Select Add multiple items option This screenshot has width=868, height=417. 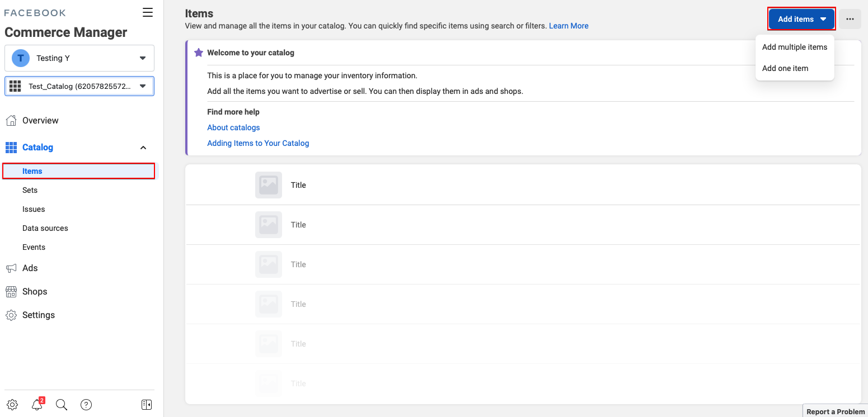pyautogui.click(x=794, y=47)
